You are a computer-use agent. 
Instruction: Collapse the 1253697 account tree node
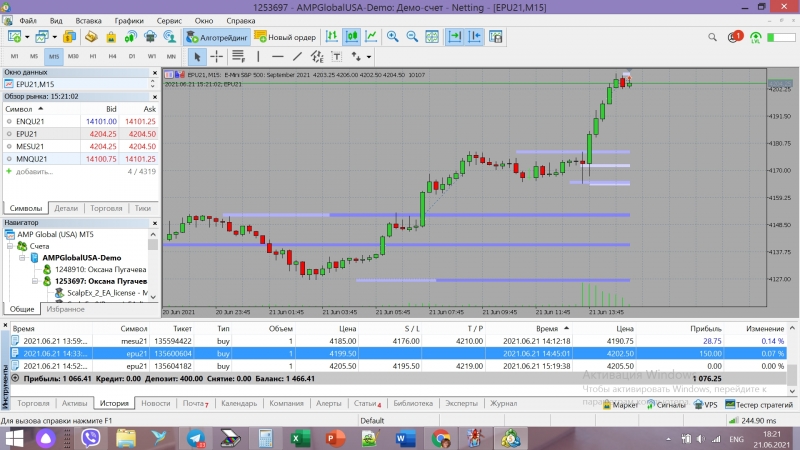(35, 281)
